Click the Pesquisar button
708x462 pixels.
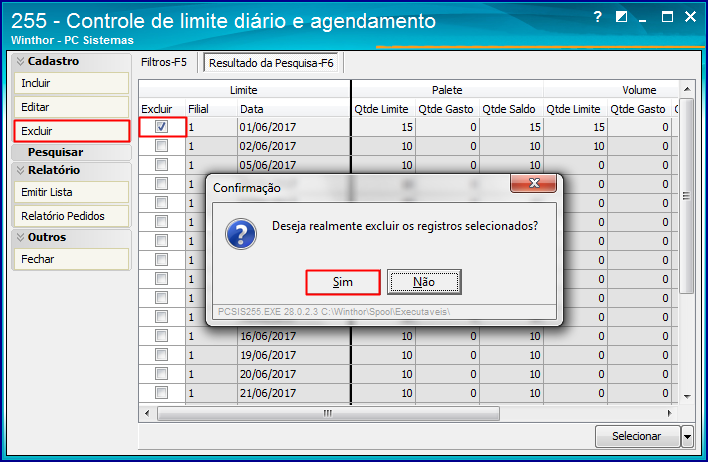pyautogui.click(x=71, y=152)
